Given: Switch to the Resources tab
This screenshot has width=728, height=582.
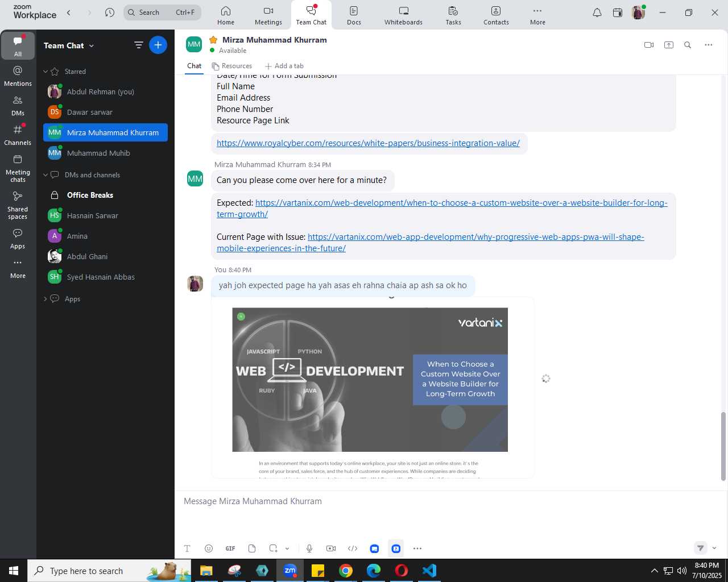Looking at the screenshot, I should [x=232, y=66].
